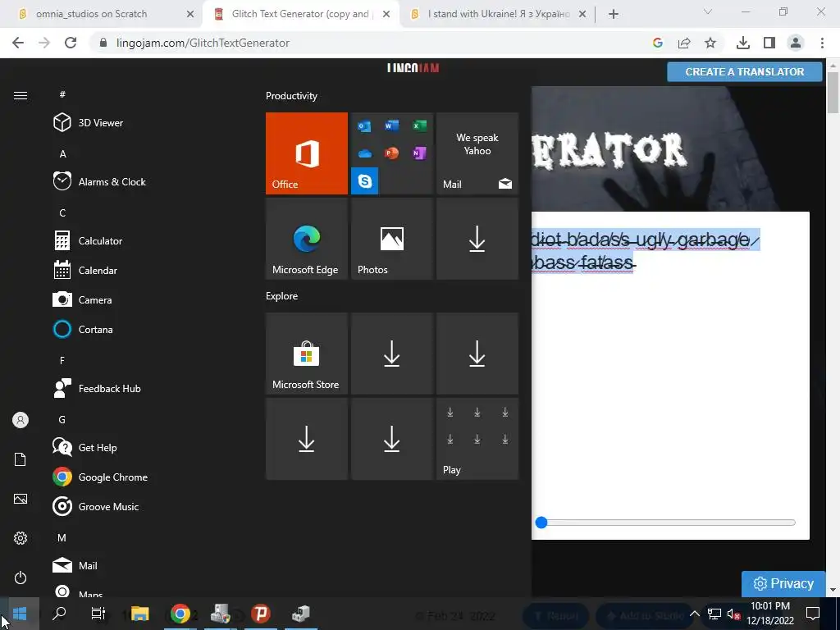840x630 pixels.
Task: Expand the Start menu hamburger
Action: point(21,95)
